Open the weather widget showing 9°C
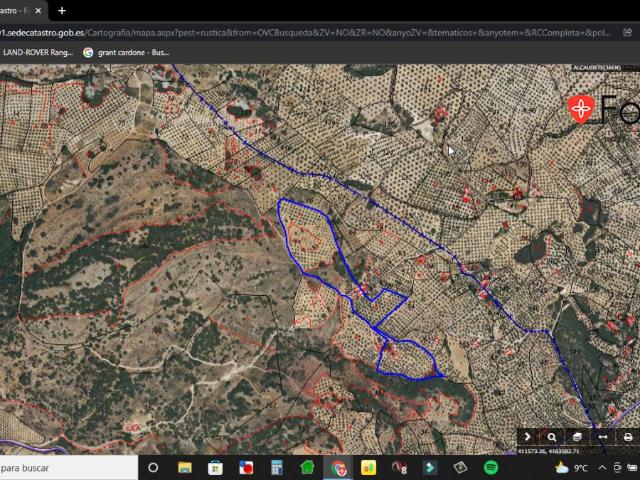The height and width of the screenshot is (480, 640). (571, 468)
